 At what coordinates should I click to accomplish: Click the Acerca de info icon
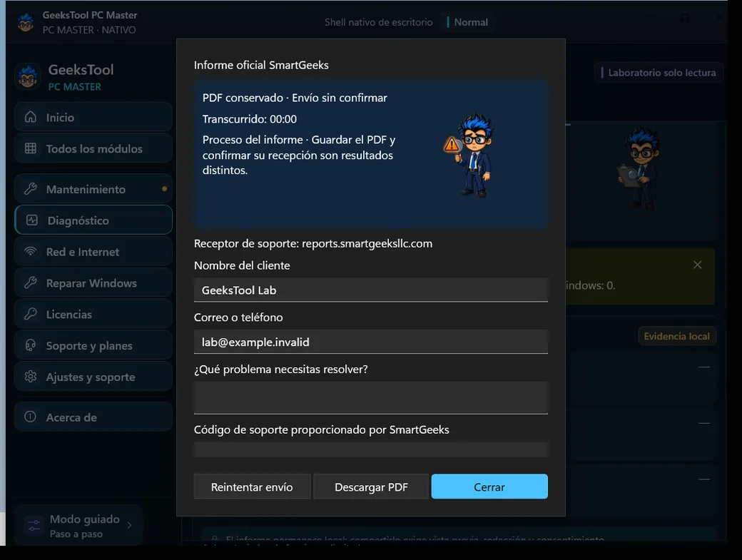tap(30, 417)
